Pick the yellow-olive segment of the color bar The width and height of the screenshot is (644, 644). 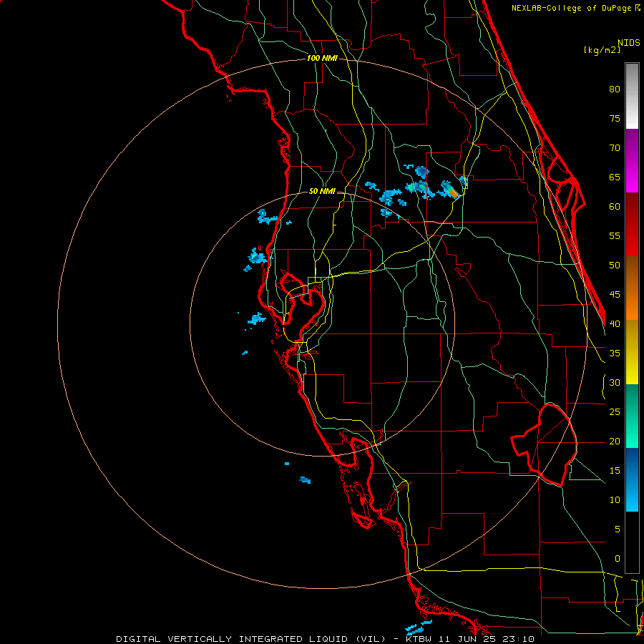(632, 352)
